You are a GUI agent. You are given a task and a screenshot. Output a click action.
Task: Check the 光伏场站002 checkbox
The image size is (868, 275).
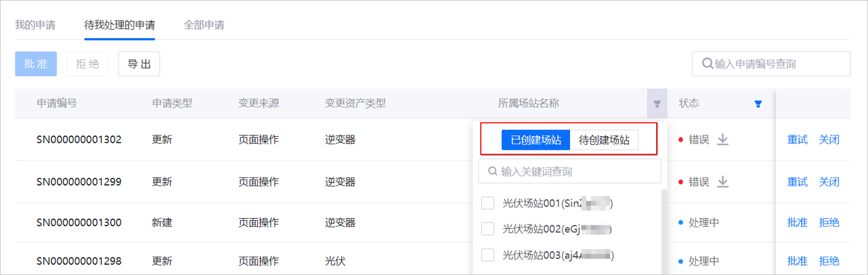tap(487, 229)
